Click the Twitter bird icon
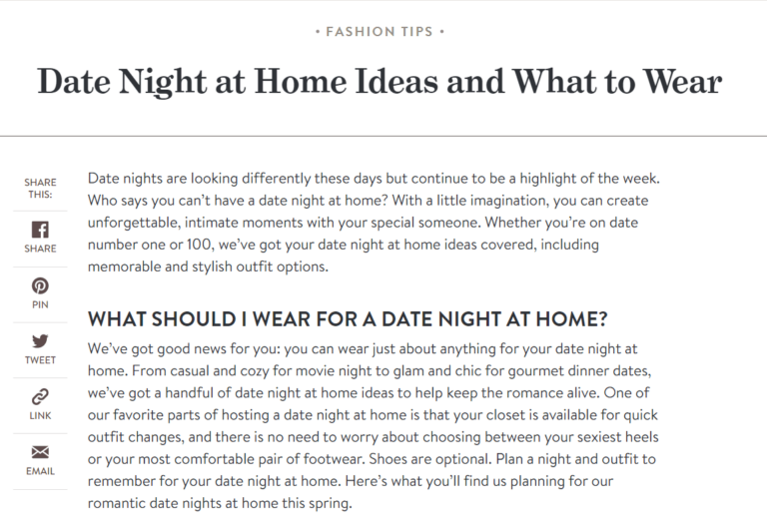The image size is (767, 532). point(40,341)
